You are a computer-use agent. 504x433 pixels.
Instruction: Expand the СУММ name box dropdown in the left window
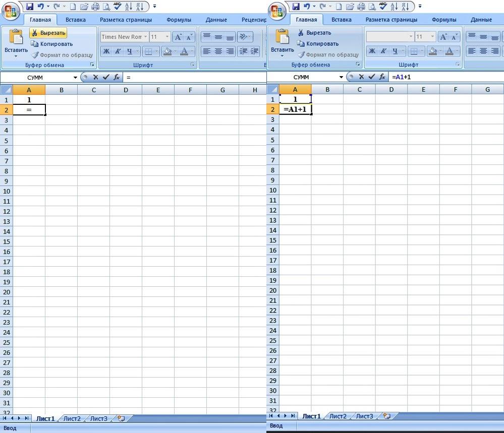[76, 78]
